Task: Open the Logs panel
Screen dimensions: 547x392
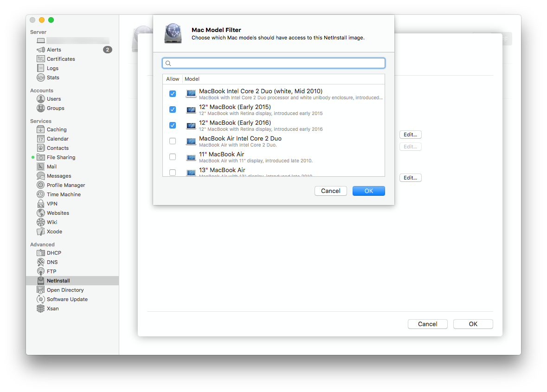Action: coord(51,68)
